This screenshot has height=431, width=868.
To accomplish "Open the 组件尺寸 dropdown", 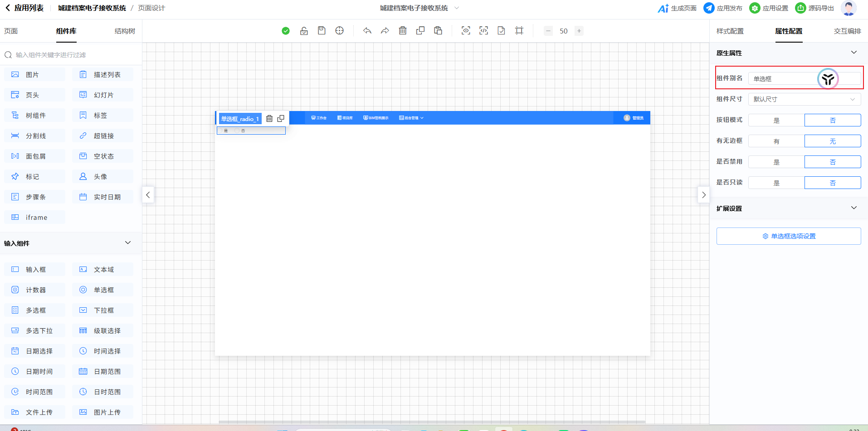I will pyautogui.click(x=804, y=99).
